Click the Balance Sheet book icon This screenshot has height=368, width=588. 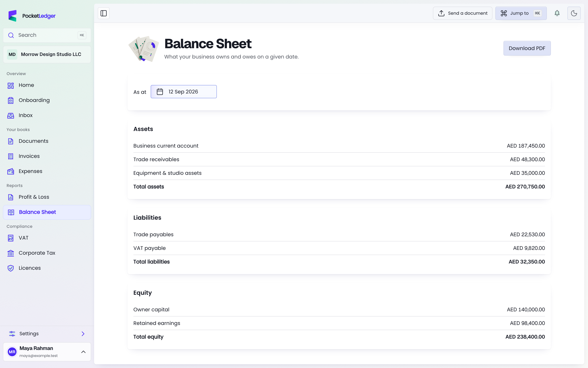pyautogui.click(x=11, y=213)
